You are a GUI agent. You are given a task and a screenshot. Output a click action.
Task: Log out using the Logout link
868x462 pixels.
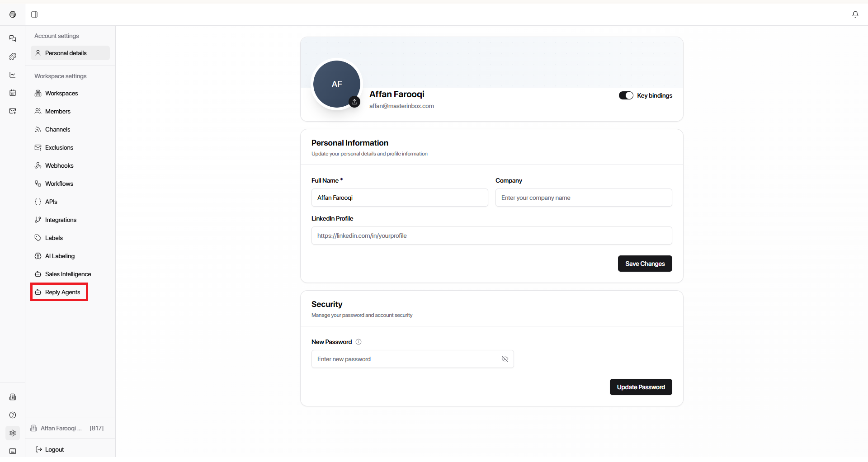(x=54, y=449)
